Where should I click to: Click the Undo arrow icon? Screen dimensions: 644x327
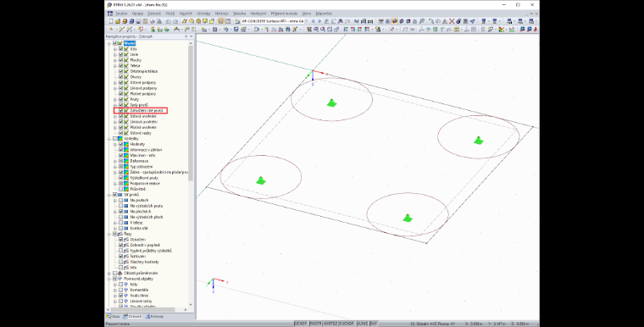pyautogui.click(x=169, y=21)
